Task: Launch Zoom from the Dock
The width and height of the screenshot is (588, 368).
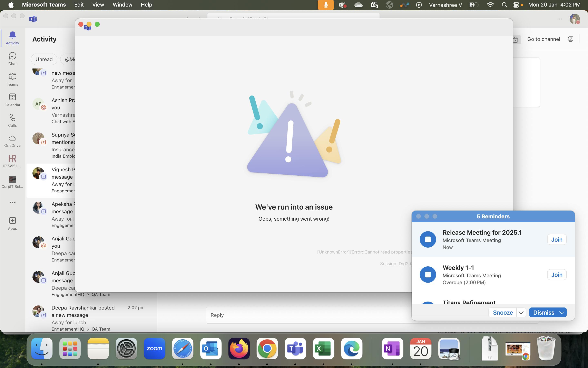Action: tap(155, 348)
